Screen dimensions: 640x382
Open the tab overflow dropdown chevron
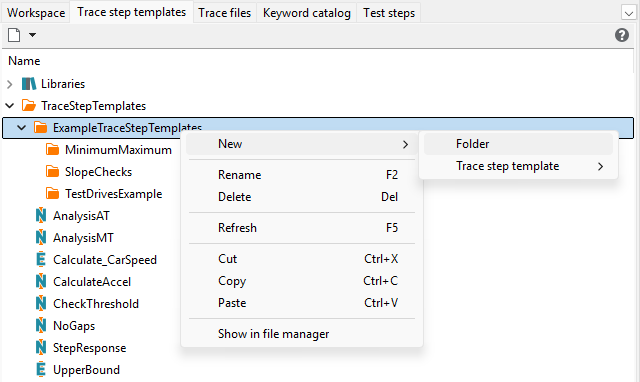click(628, 13)
